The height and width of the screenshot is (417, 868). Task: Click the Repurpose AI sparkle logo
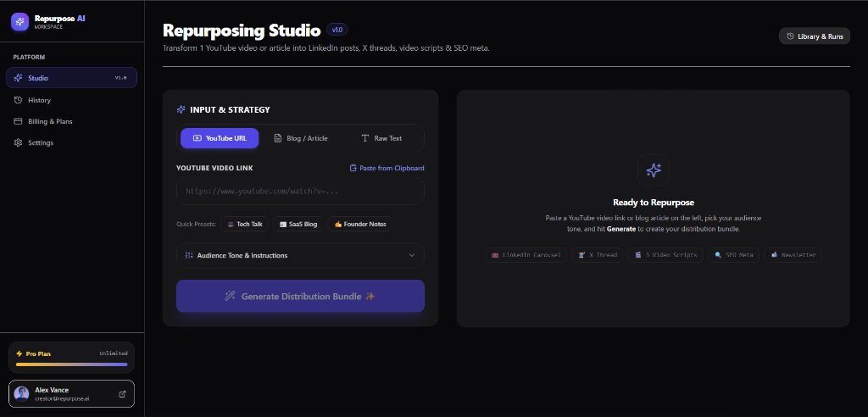click(x=20, y=21)
